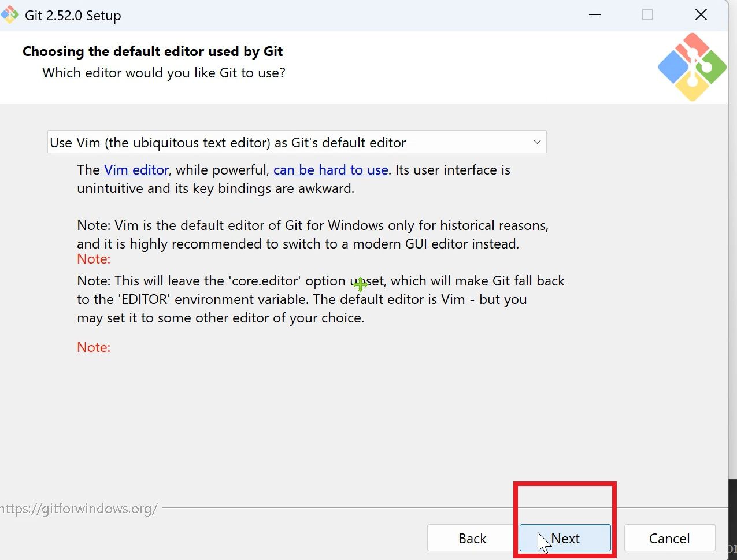Click the paragraph recommending a modern GUI editor
This screenshot has width=737, height=560.
(312, 235)
